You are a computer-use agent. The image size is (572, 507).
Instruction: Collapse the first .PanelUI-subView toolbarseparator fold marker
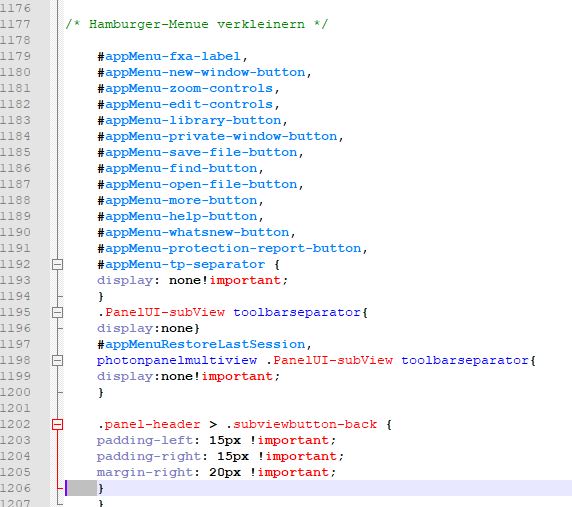pyautogui.click(x=57, y=313)
